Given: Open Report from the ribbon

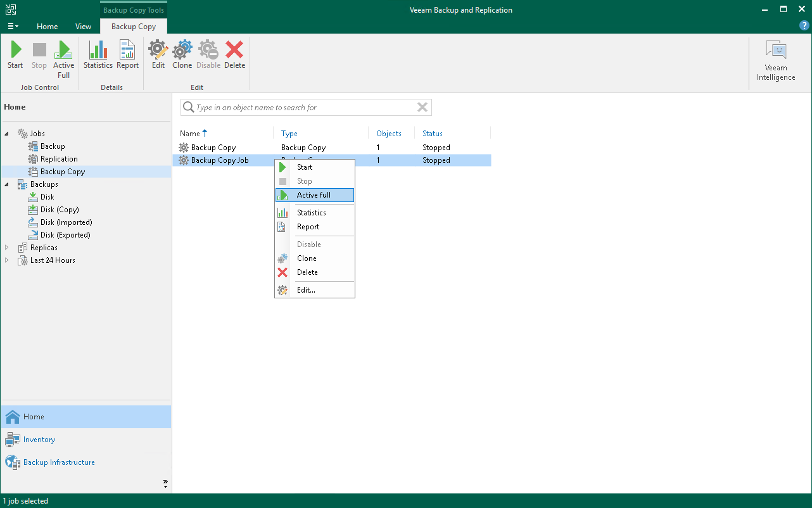Looking at the screenshot, I should (x=127, y=55).
